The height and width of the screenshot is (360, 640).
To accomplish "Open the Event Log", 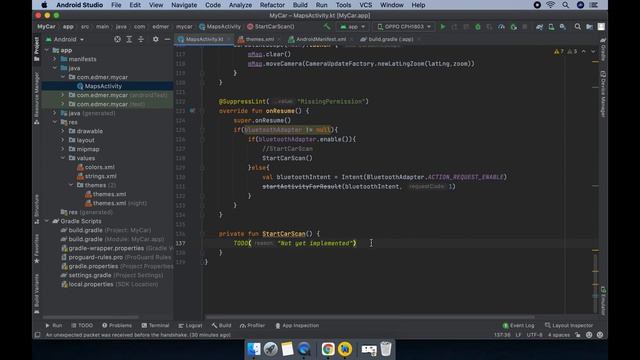I will tap(518, 325).
